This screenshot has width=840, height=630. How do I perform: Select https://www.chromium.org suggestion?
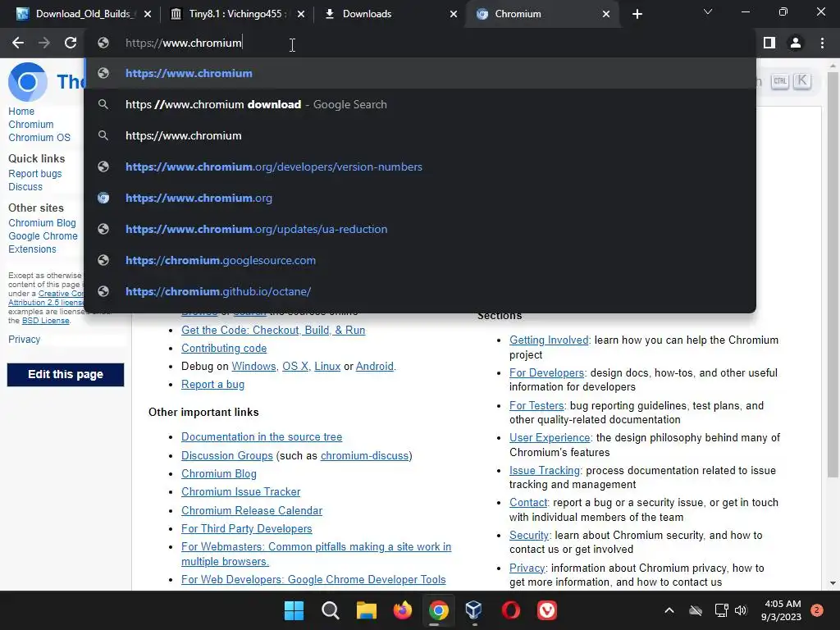(420, 198)
